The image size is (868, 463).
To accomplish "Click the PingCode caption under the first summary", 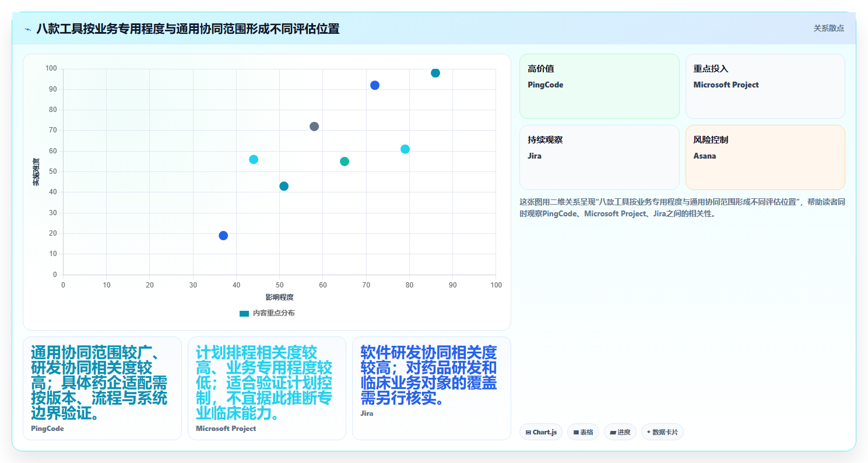I will [47, 429].
